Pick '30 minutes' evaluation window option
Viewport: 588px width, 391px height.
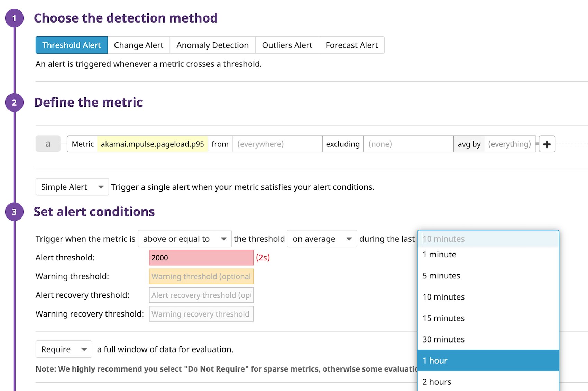(x=488, y=339)
